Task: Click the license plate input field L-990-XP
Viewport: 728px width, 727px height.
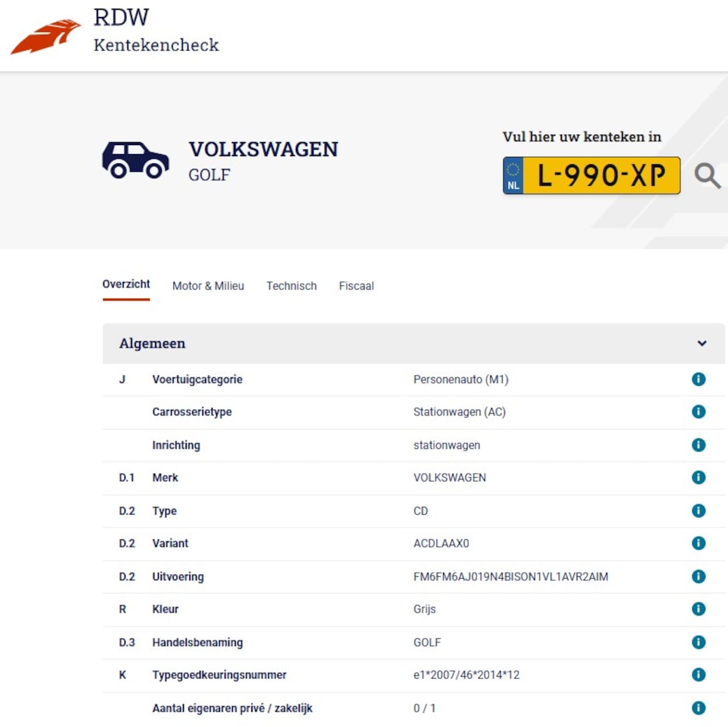Action: point(601,176)
